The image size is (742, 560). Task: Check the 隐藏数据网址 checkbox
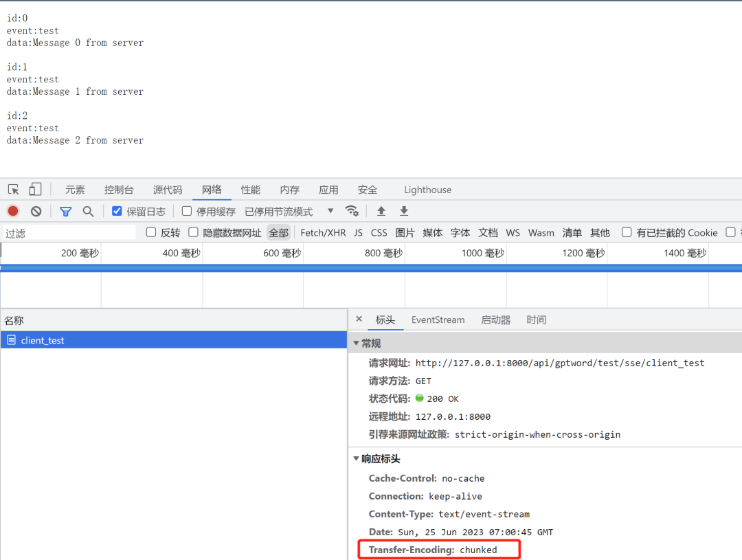[193, 232]
